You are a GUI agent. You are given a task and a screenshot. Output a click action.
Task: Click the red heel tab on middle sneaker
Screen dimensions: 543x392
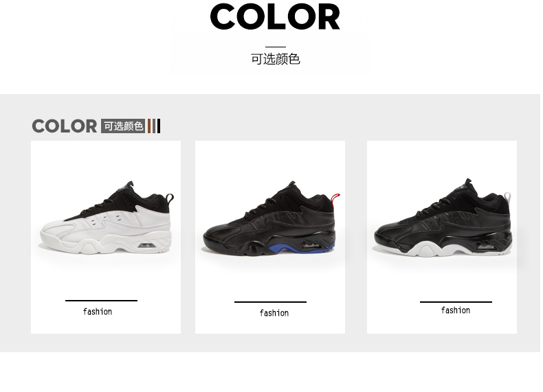335,198
